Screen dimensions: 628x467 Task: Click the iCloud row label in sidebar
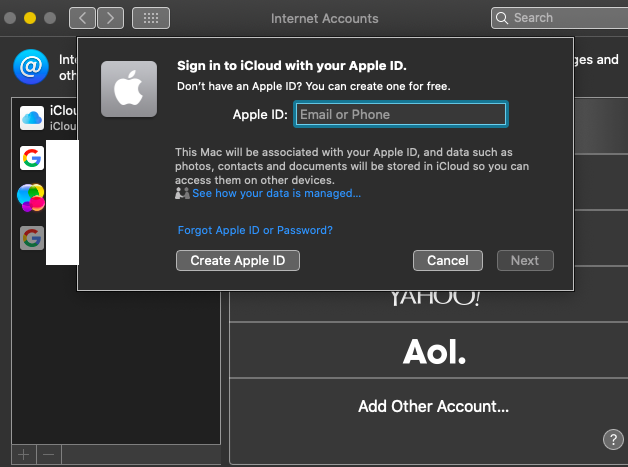(63, 111)
